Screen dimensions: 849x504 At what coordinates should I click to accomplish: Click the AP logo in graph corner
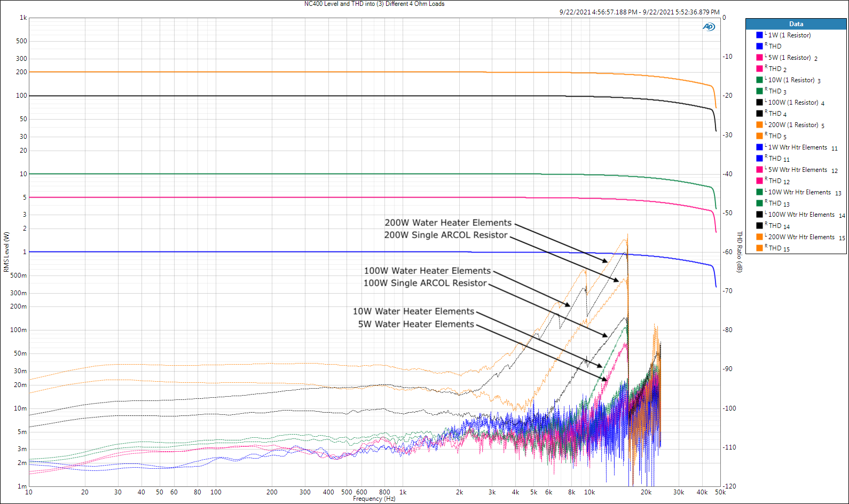[709, 27]
